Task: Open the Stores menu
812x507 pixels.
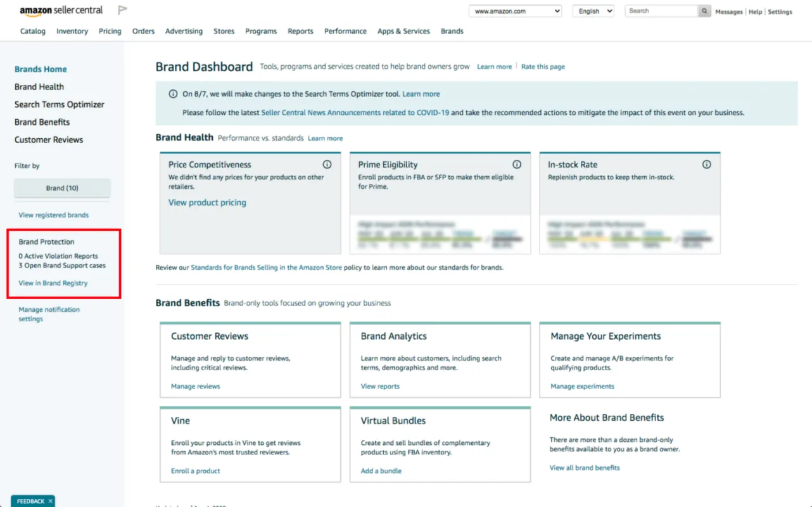Action: [224, 31]
